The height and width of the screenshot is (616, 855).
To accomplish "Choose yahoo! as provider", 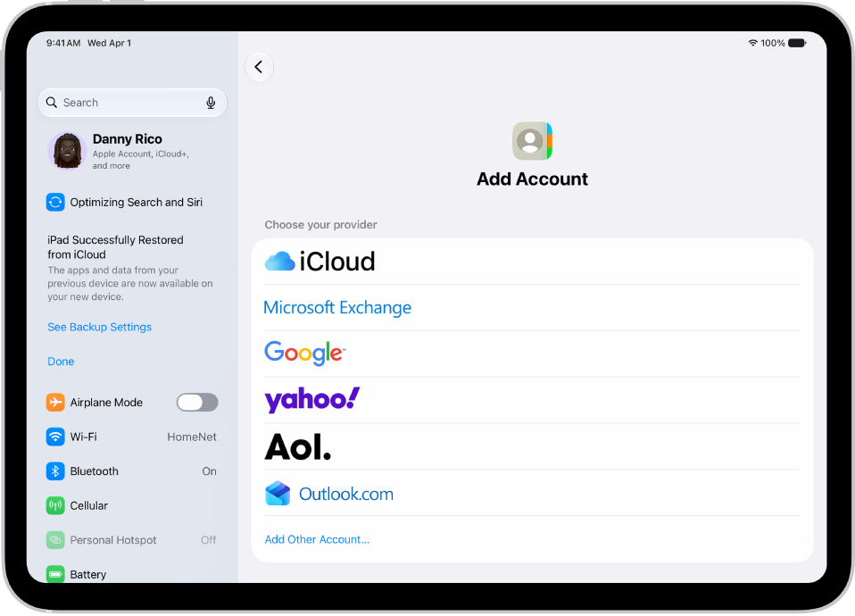I will click(532, 401).
